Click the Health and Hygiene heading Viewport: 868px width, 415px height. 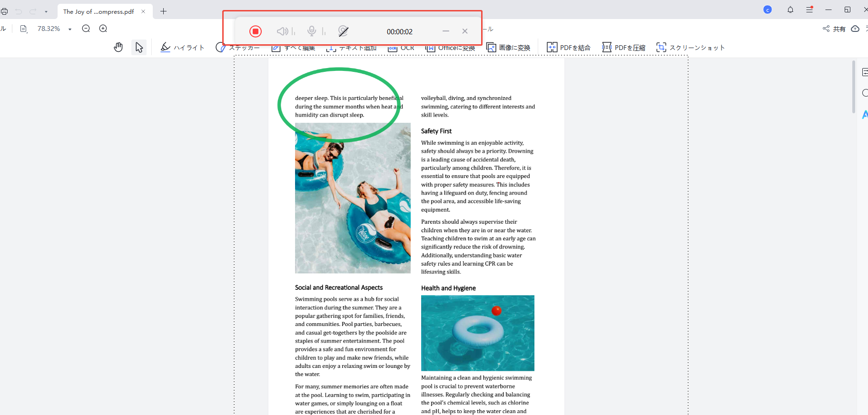coord(448,288)
